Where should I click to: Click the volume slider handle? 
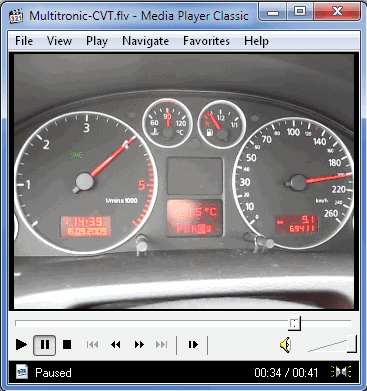click(x=352, y=344)
